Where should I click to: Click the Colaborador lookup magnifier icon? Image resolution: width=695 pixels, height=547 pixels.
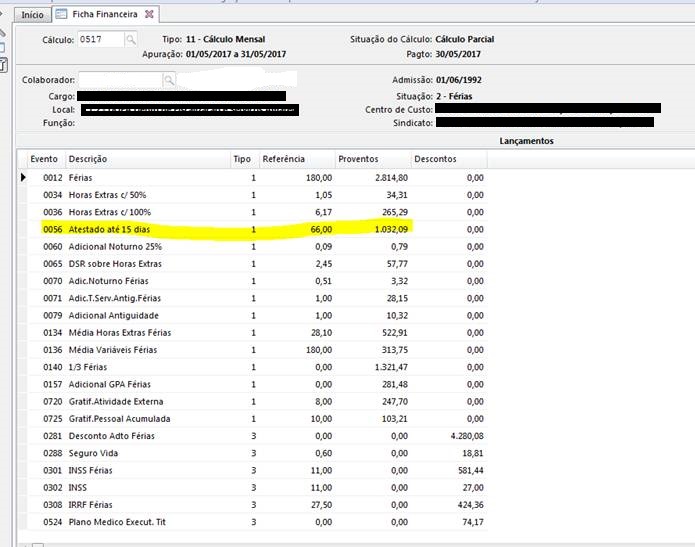[x=169, y=79]
